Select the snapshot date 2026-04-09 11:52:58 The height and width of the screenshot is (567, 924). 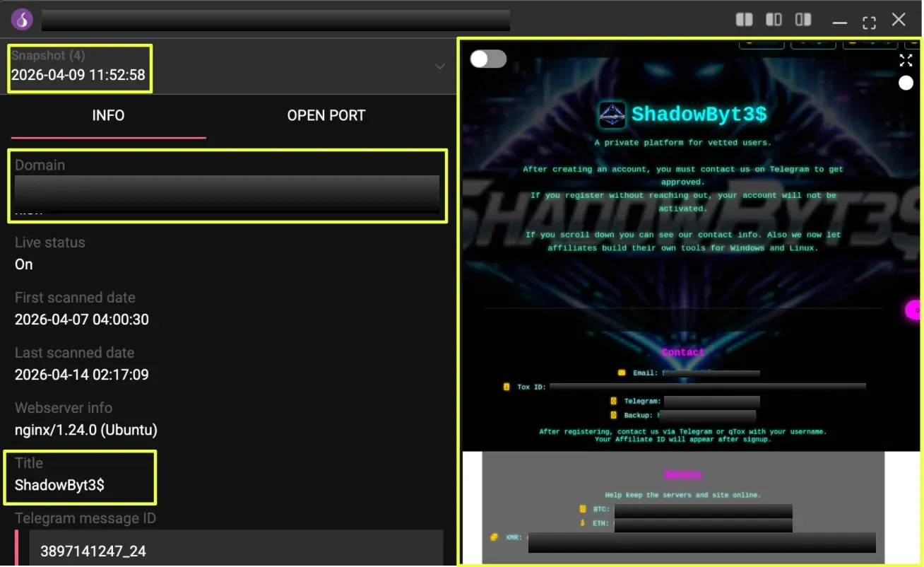[x=78, y=76]
